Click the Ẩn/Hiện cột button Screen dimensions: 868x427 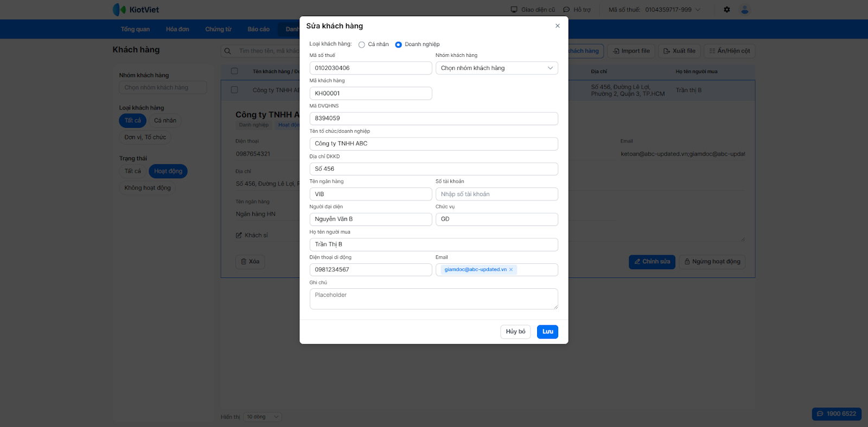(730, 51)
